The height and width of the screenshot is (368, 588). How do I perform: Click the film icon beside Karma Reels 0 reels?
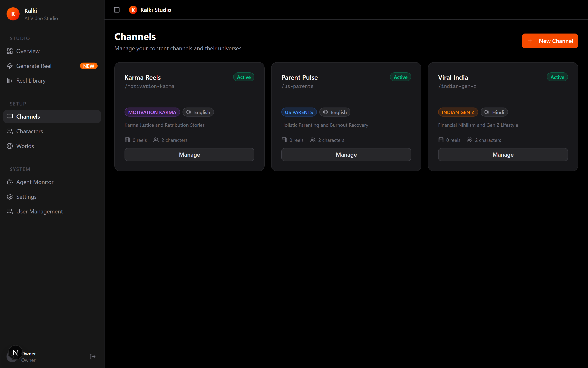pos(127,140)
